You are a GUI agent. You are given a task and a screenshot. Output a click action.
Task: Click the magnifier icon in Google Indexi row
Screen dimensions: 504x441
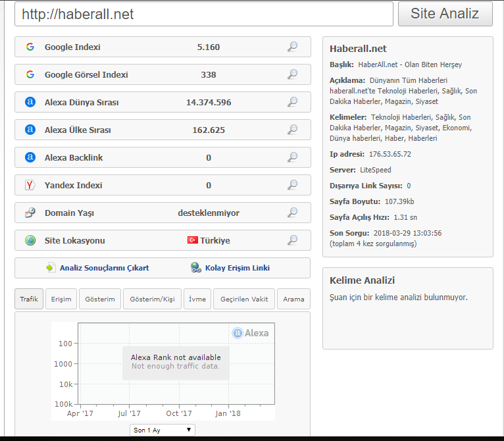click(x=292, y=47)
